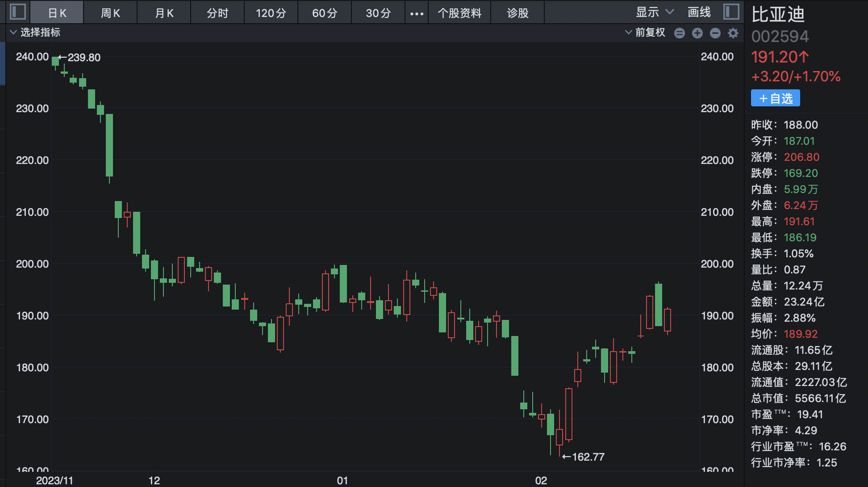
Task: Click the 诊股 stock diagnosis button
Action: (517, 13)
